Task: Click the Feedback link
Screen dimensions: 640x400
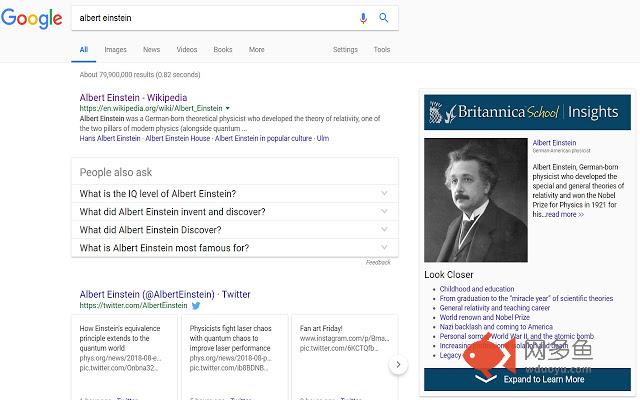Action: tap(378, 262)
